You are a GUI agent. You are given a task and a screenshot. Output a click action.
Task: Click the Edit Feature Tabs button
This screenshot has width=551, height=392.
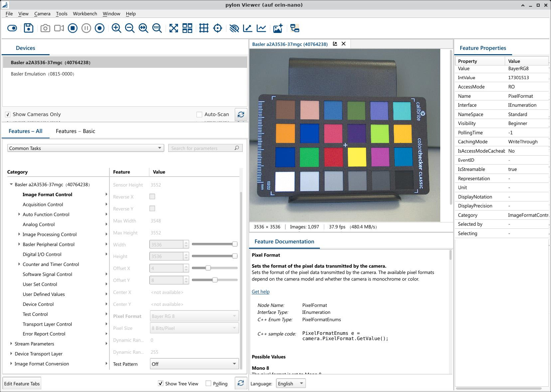pos(22,383)
